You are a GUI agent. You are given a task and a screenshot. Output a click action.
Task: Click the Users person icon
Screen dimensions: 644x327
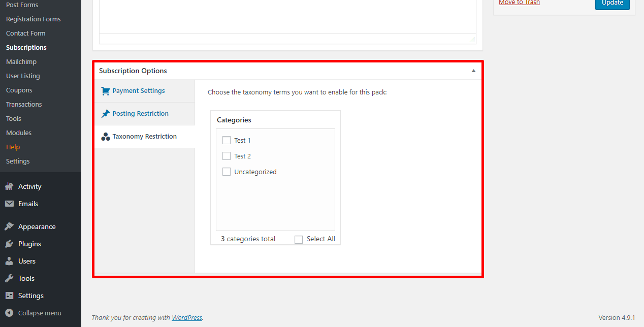[9, 261]
